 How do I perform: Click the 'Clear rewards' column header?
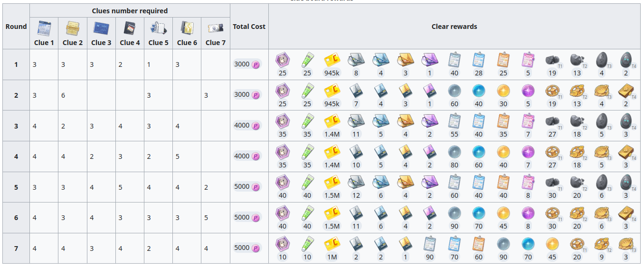click(455, 27)
